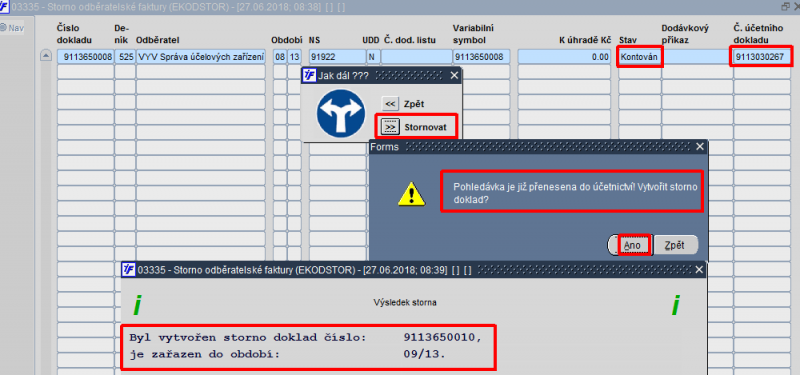Click the Období field 13
Viewport: 800px width, 375px height.
(295, 57)
